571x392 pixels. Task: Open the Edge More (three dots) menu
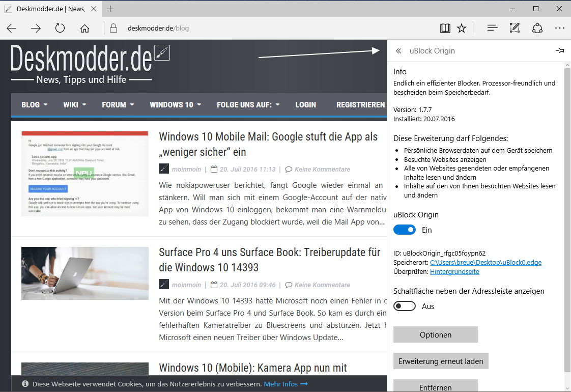[x=560, y=28]
